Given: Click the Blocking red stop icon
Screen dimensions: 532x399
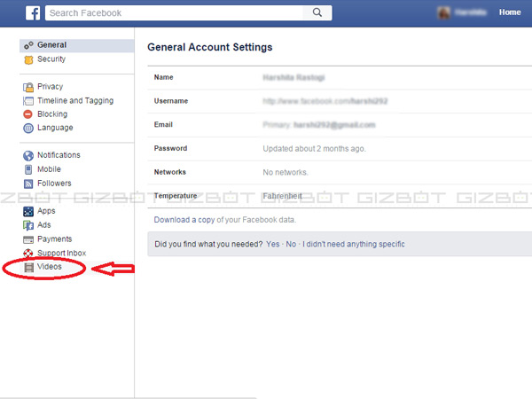Looking at the screenshot, I should tap(28, 114).
